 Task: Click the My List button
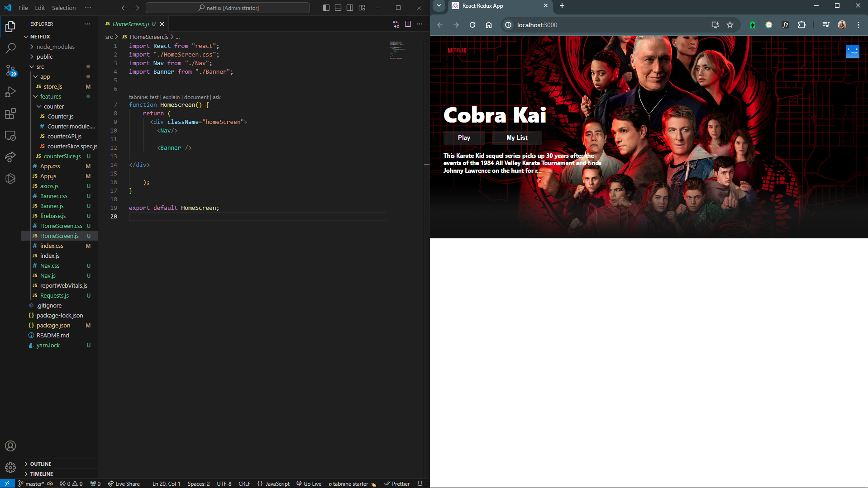coord(516,137)
